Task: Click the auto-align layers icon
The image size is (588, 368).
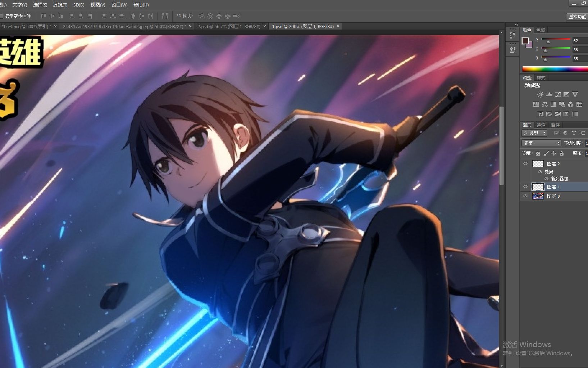Action: [x=165, y=16]
